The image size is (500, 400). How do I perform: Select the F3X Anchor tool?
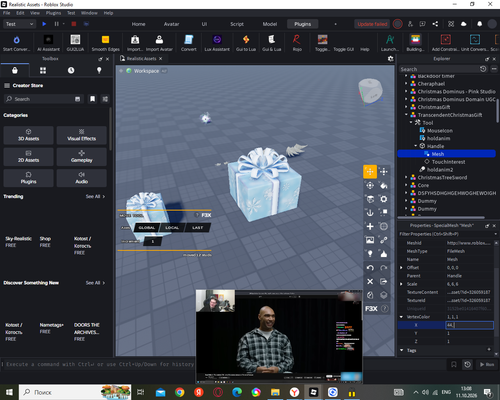[370, 213]
